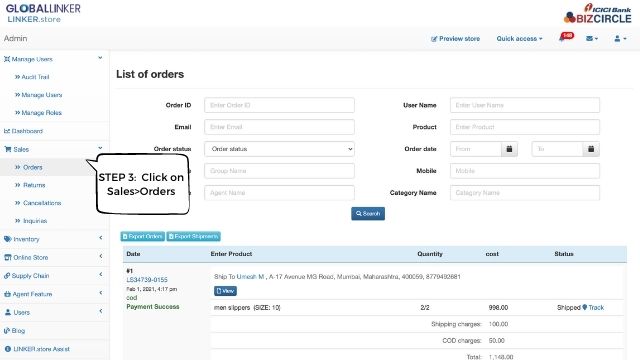
Task: Click the Export Orders button
Action: click(x=142, y=236)
